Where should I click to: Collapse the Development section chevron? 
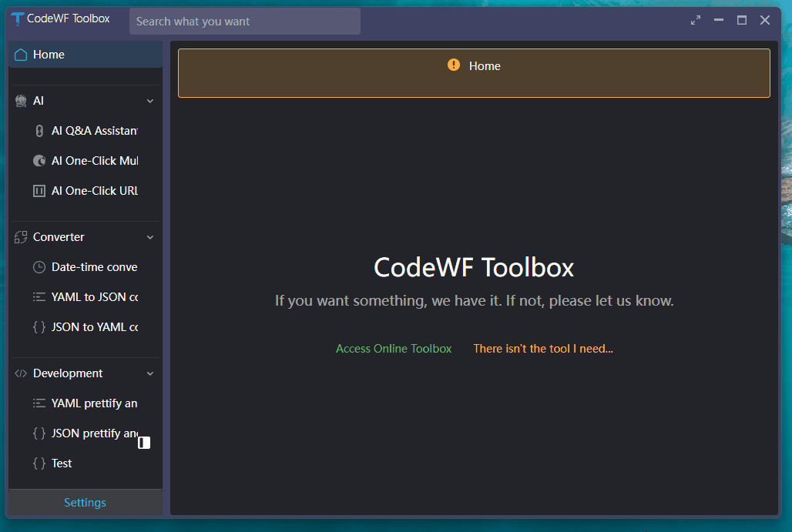click(x=150, y=373)
